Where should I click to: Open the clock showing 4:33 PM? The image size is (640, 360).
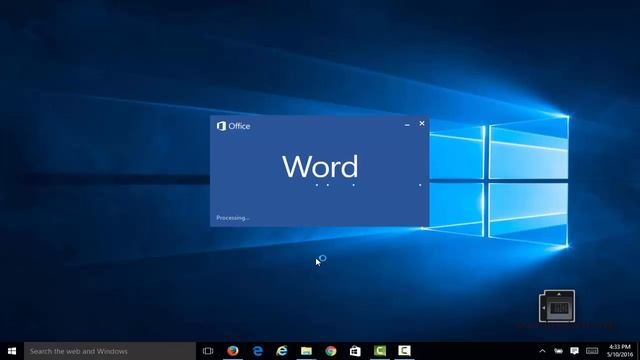pyautogui.click(x=620, y=351)
